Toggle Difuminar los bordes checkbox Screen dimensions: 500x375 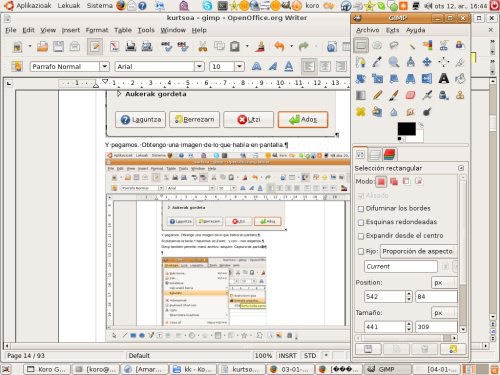(361, 209)
